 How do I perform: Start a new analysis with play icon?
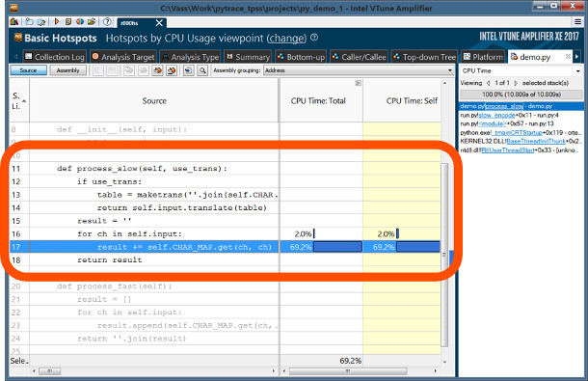57,22
